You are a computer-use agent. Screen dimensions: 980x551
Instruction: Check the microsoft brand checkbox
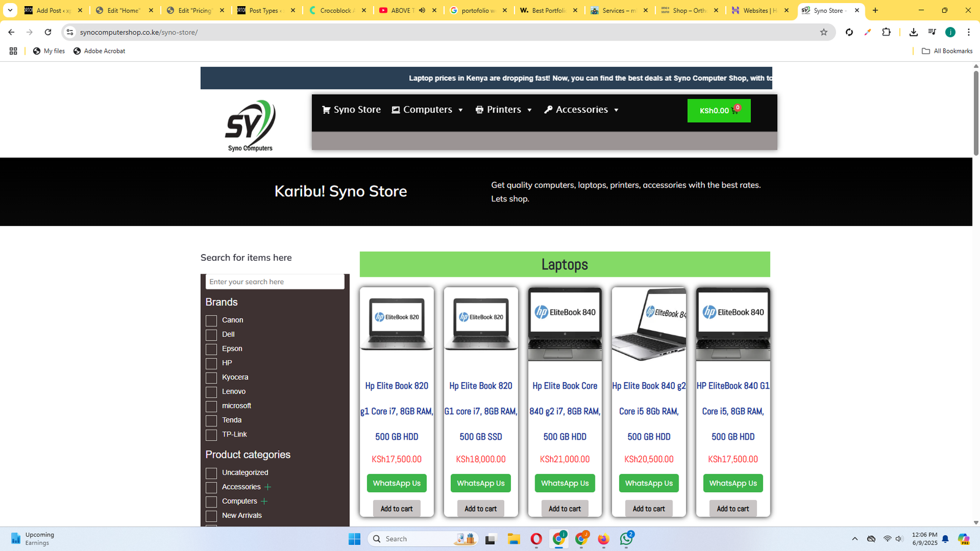pyautogui.click(x=211, y=406)
